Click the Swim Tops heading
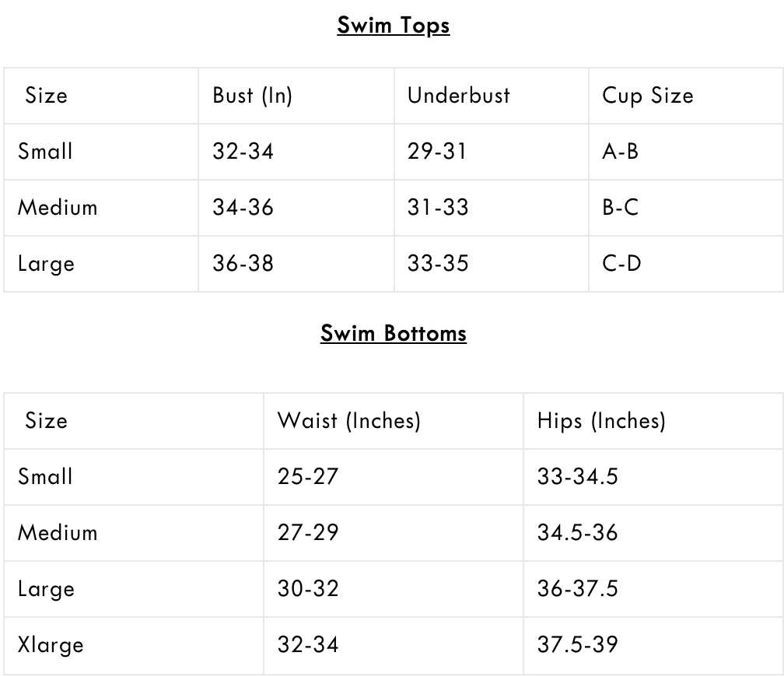 click(x=393, y=26)
